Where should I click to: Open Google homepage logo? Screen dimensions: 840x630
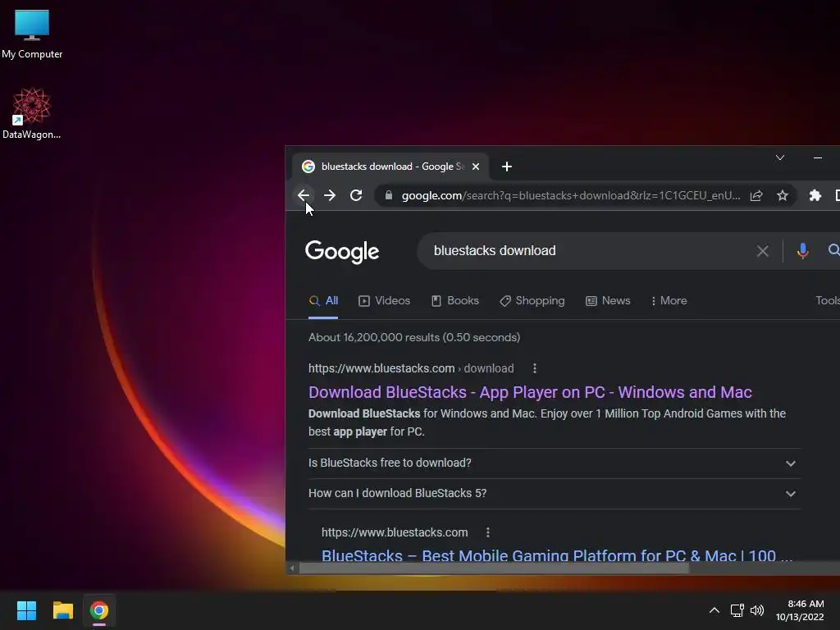(x=342, y=251)
